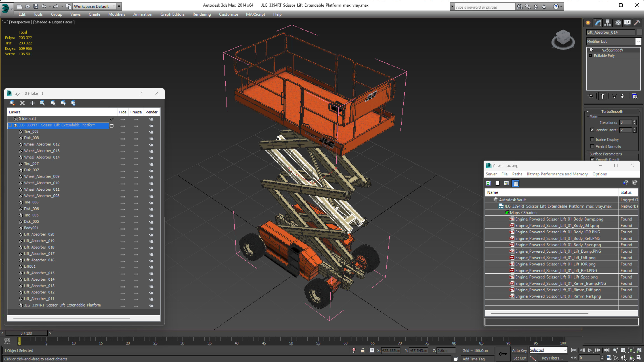
Task: Click the Shaded + Edged Faces viewport label
Action: tap(54, 22)
